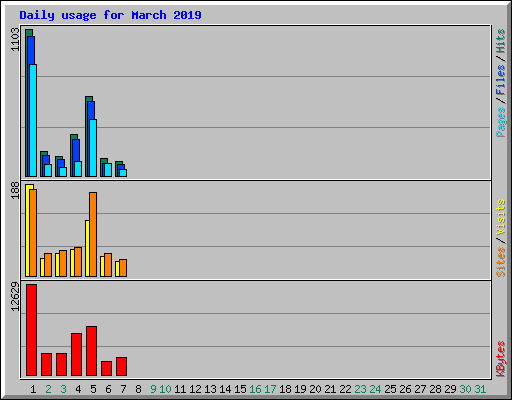Click the day 20 x-axis label

pyautogui.click(x=315, y=389)
